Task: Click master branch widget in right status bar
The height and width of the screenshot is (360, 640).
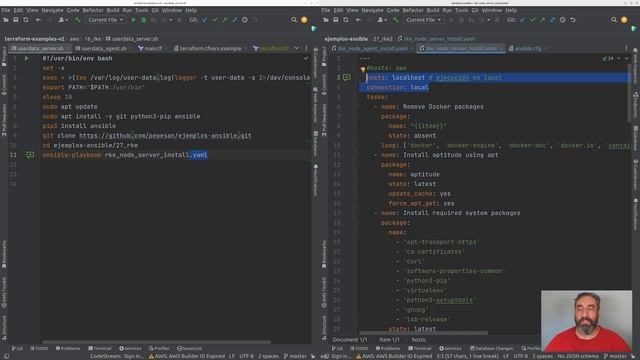Action: pos(615,356)
